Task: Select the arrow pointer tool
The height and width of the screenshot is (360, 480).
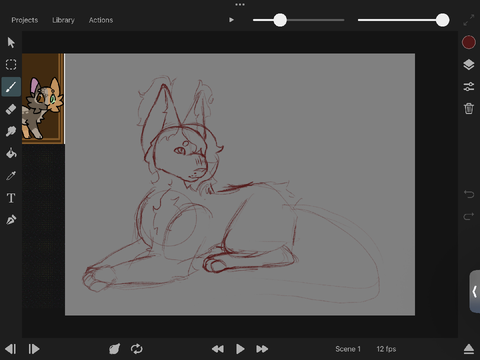Action: [x=11, y=43]
